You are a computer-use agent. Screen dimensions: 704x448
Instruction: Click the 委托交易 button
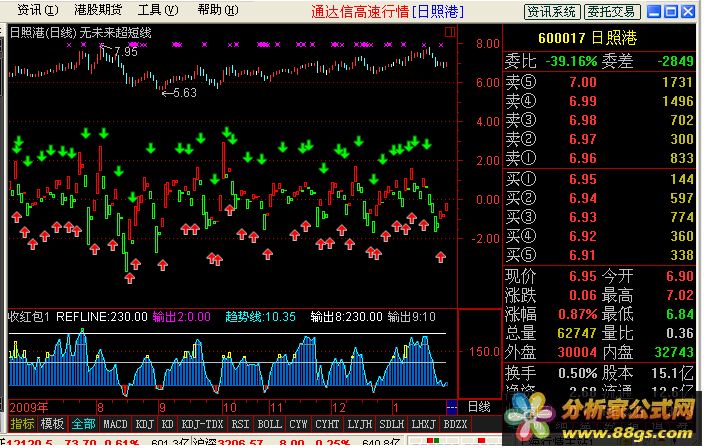(x=612, y=12)
